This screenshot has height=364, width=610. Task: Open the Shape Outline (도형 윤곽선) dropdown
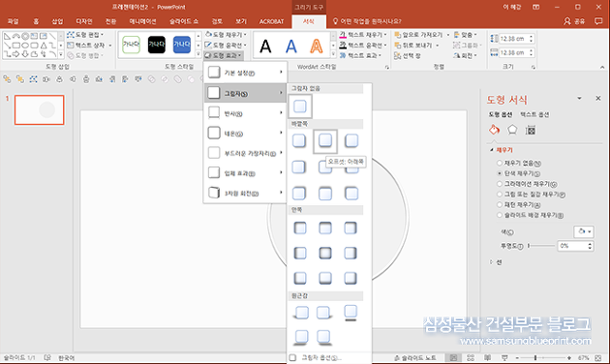point(226,45)
